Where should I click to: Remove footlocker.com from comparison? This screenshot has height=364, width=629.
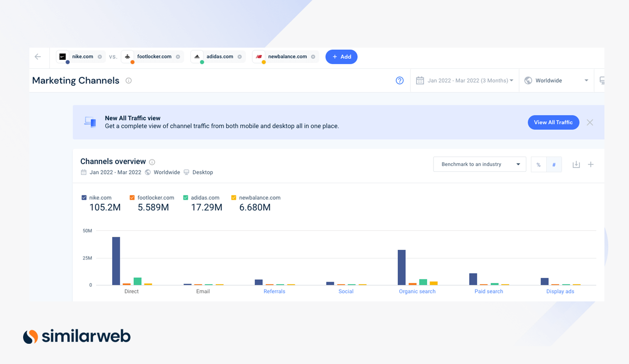[178, 57]
